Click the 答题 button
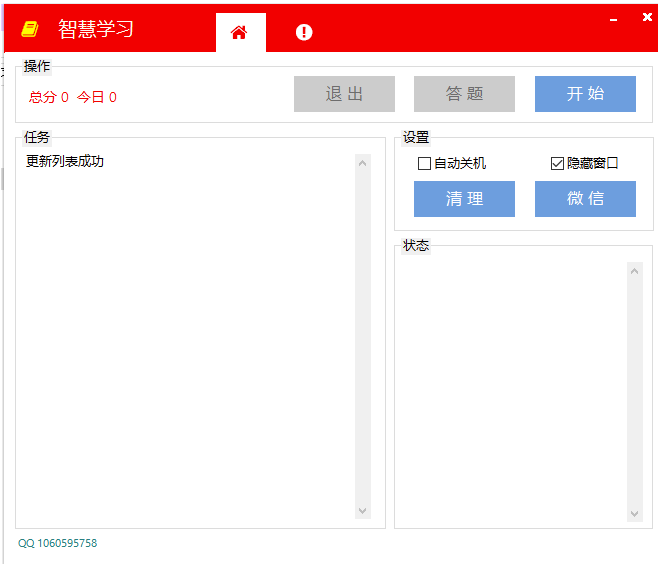 (x=464, y=94)
